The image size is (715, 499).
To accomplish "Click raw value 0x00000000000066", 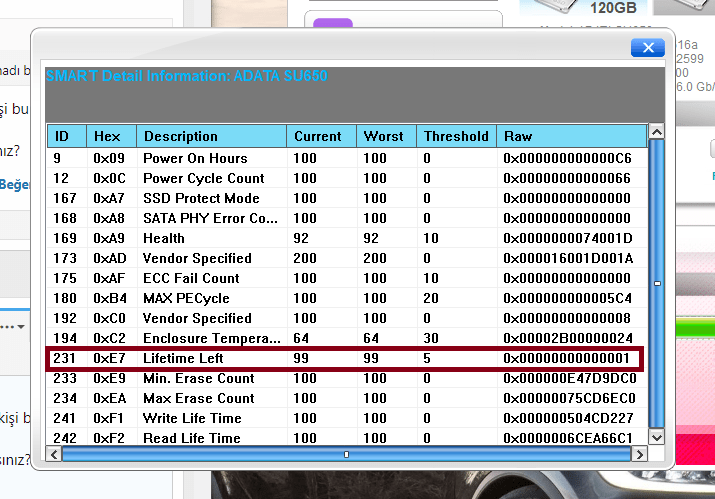I will pos(567,178).
